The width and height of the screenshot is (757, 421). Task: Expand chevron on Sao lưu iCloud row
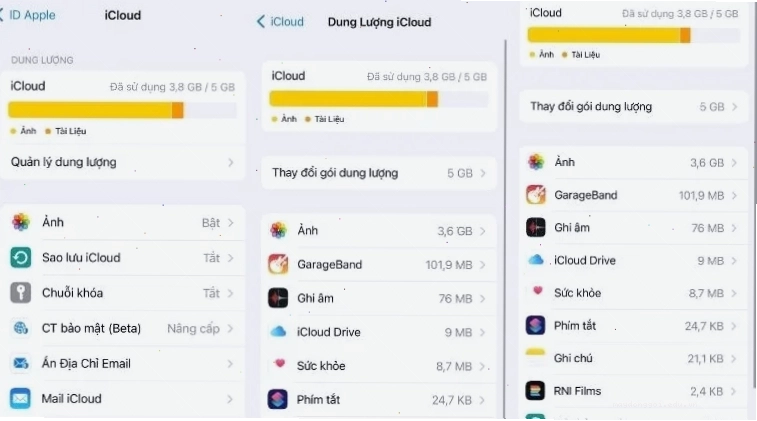click(231, 258)
